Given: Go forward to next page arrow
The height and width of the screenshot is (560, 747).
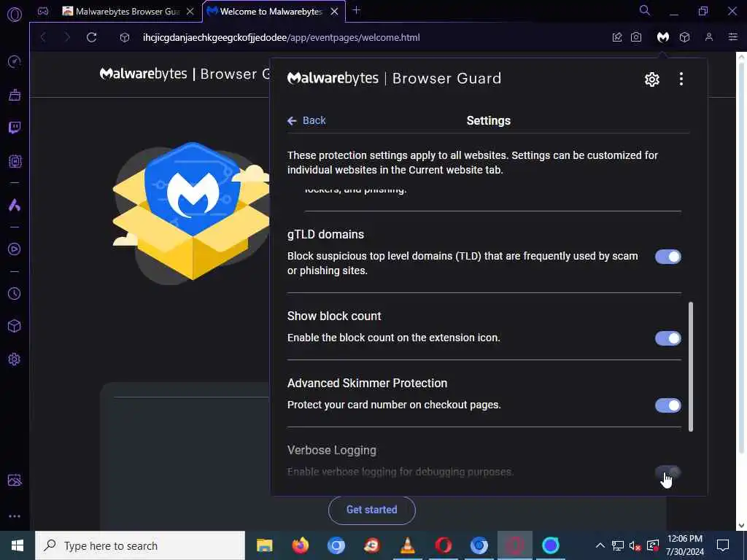Looking at the screenshot, I should 67,37.
